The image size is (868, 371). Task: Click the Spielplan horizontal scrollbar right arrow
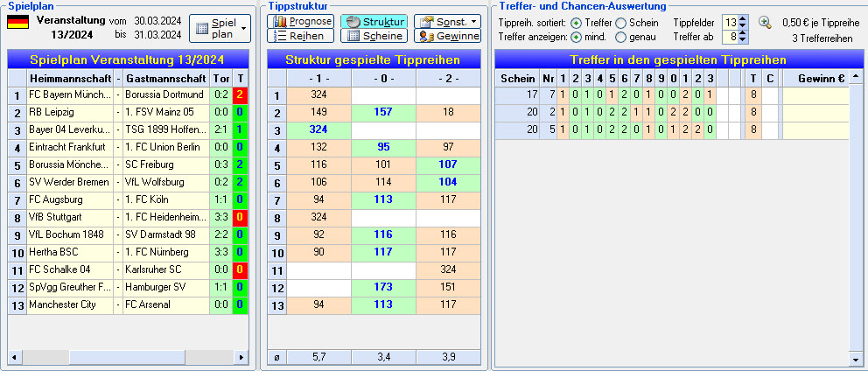[241, 357]
